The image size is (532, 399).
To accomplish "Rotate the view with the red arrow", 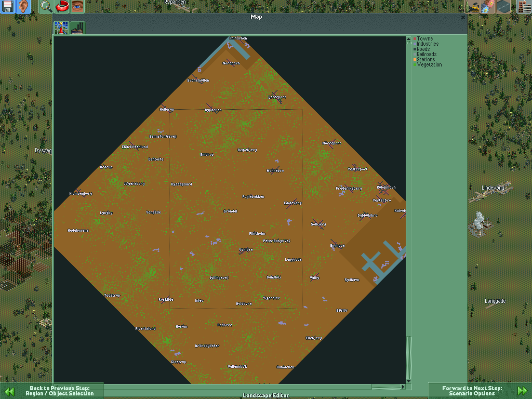I will [x=62, y=6].
